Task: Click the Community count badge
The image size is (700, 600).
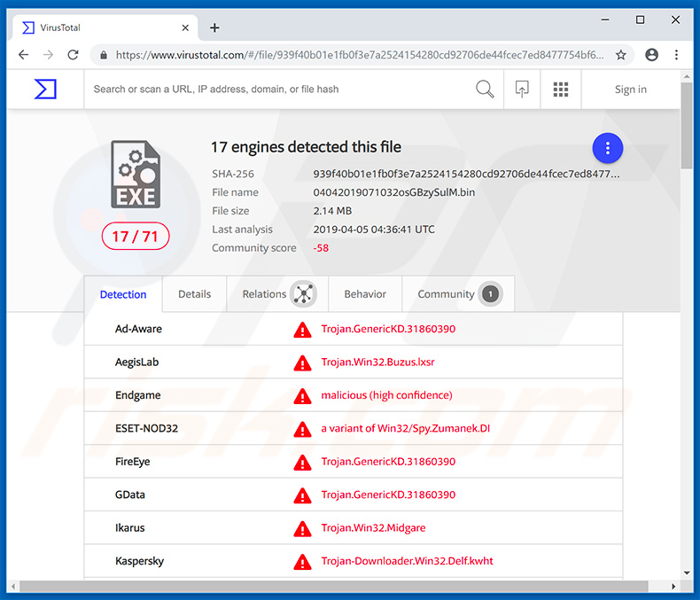Action: (x=490, y=293)
